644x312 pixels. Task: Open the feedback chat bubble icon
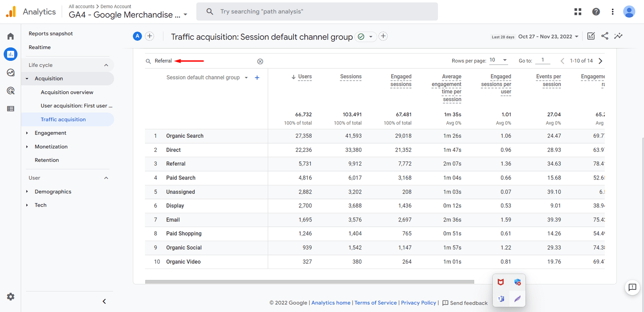(x=632, y=287)
